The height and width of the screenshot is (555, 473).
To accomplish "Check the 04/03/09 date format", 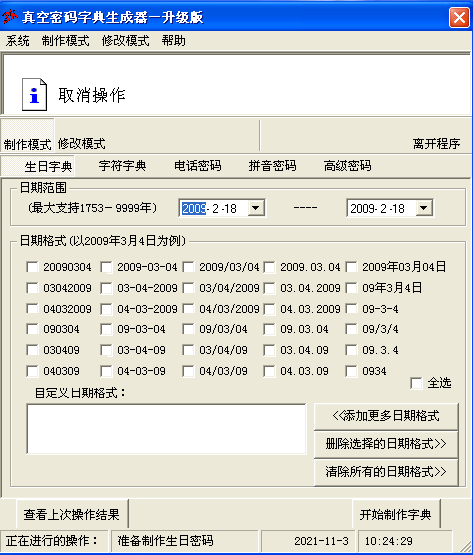I will 188,371.
